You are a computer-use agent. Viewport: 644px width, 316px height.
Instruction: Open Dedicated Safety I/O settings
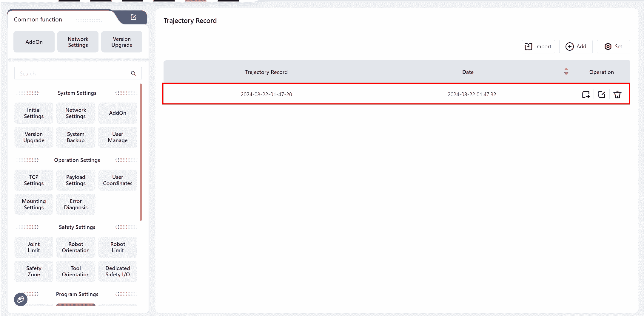tap(118, 271)
